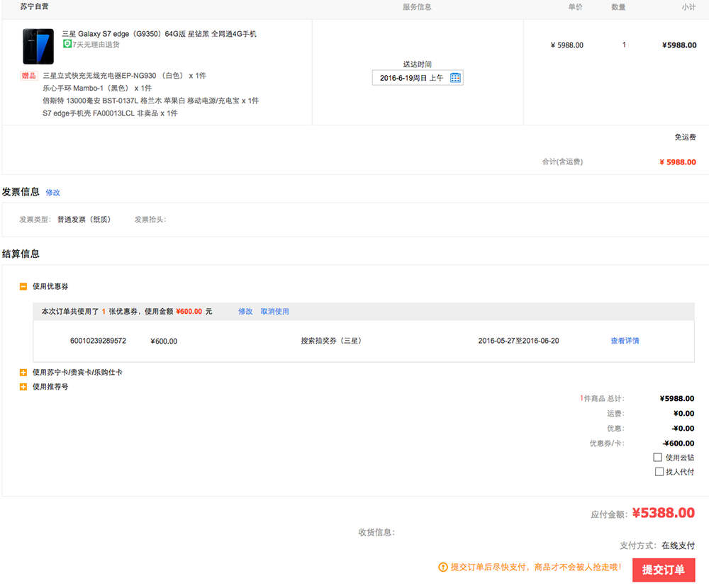Open the Samsung Galaxy S7 edge product thumbnail
This screenshot has width=709, height=588.
38,46
